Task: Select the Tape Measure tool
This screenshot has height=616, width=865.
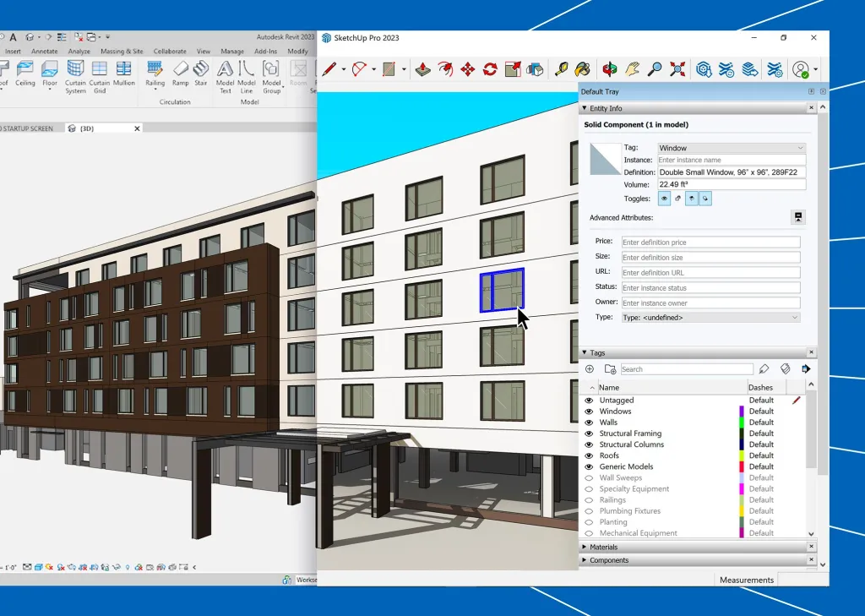Action: pyautogui.click(x=561, y=69)
